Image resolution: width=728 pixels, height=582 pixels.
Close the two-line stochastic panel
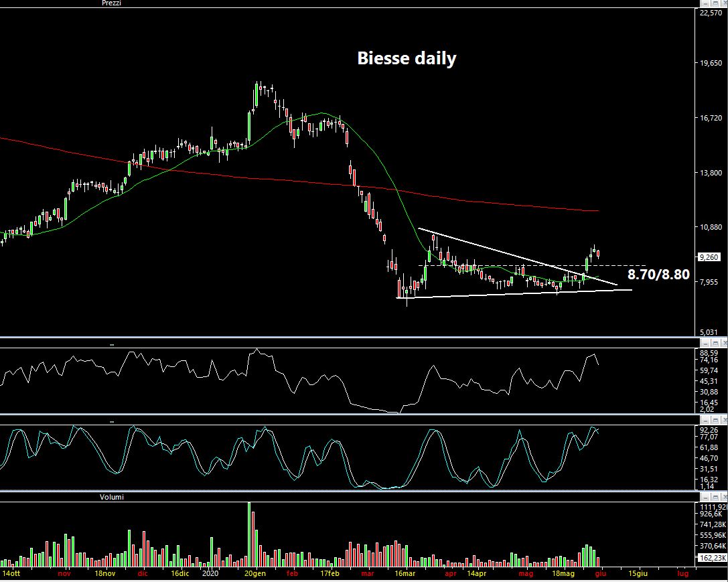[x=723, y=421]
